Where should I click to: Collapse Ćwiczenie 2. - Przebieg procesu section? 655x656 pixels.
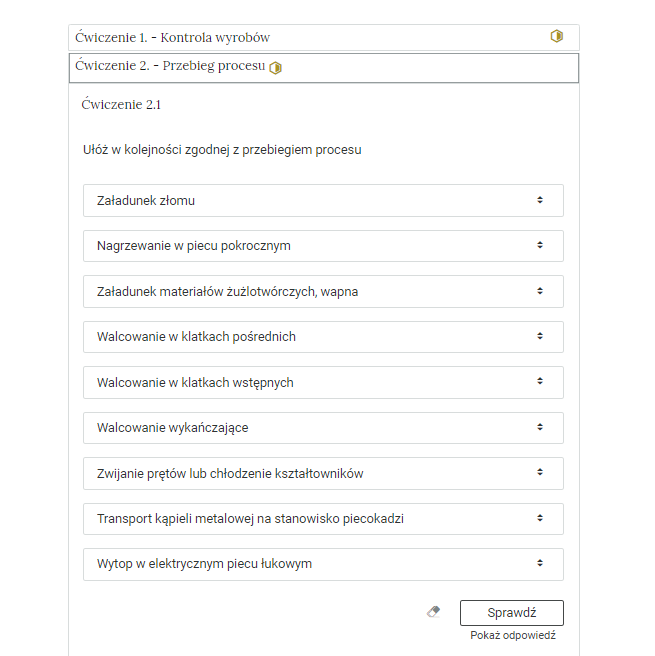(x=170, y=67)
